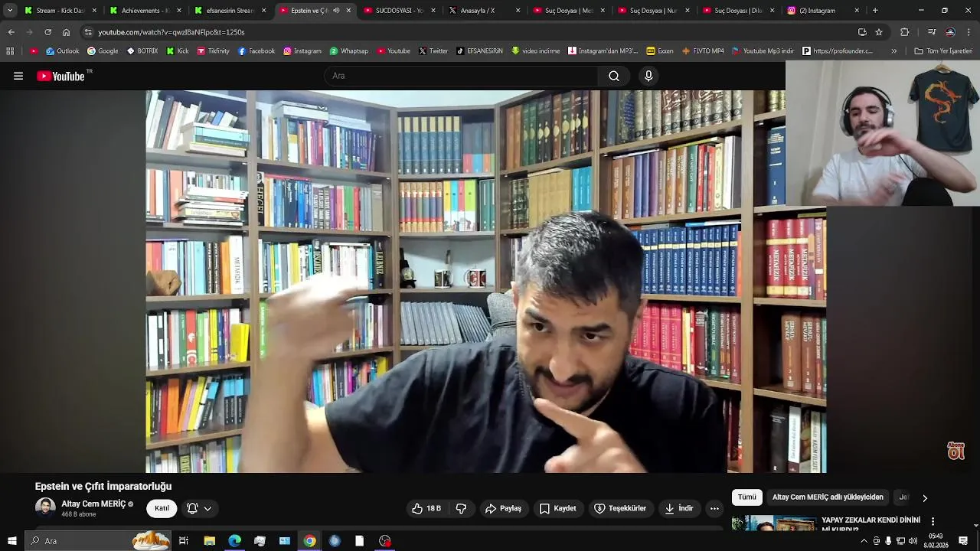Activate voice search microphone icon
980x551 pixels.
coord(648,76)
